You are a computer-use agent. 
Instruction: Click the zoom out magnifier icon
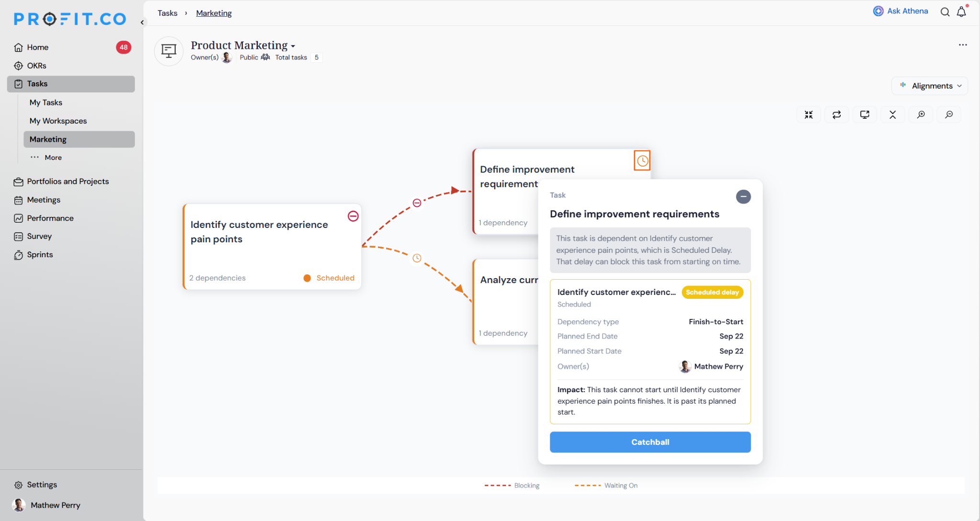(x=949, y=114)
